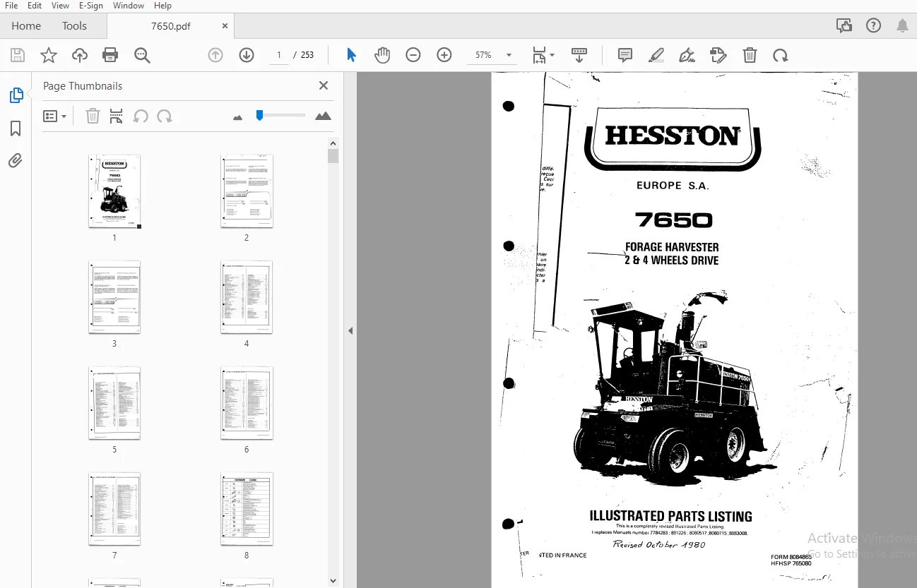Rotate thumbnail counterclockwise

pos(141,116)
